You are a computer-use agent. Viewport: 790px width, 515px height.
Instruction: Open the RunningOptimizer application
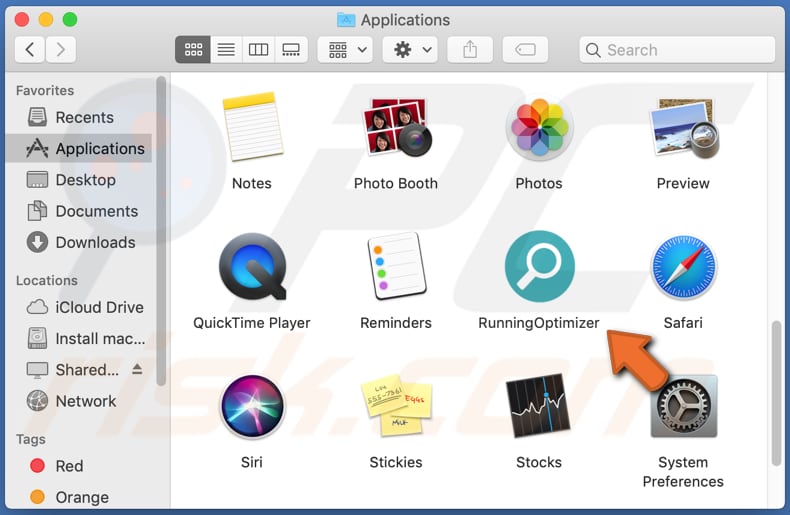click(x=539, y=268)
